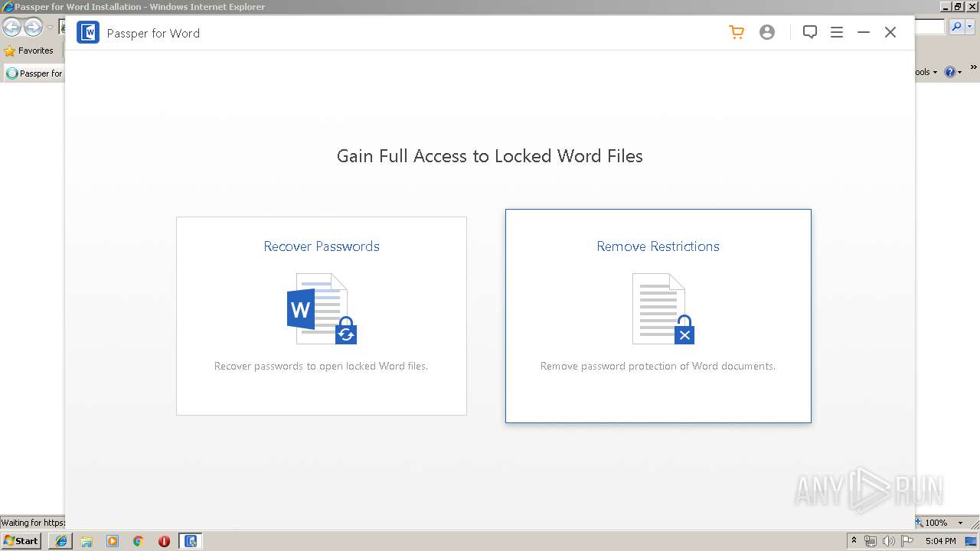Click the taskbar clock 5:04 PM
The width and height of the screenshot is (980, 551).
(x=940, y=541)
